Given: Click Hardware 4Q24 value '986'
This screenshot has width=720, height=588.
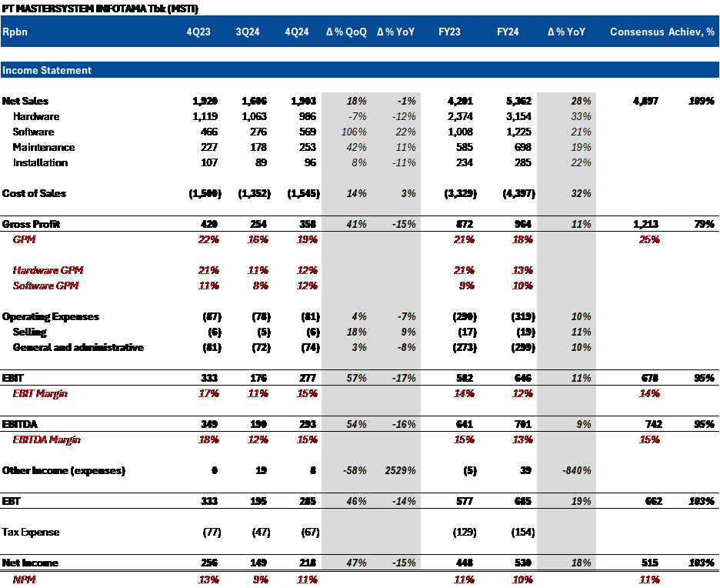Looking at the screenshot, I should tap(307, 116).
